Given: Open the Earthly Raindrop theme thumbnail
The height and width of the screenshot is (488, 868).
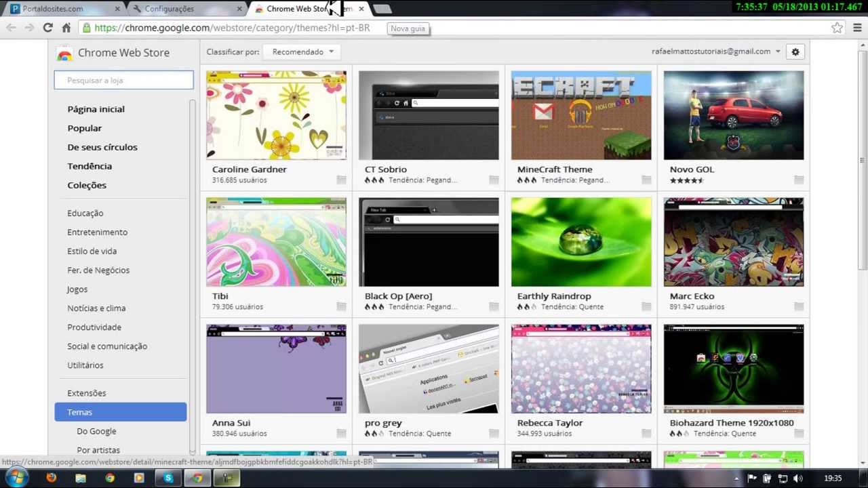Looking at the screenshot, I should click(x=581, y=242).
